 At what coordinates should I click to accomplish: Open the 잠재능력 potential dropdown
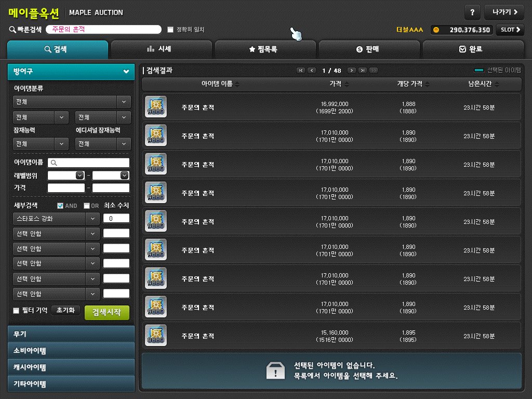(41, 144)
